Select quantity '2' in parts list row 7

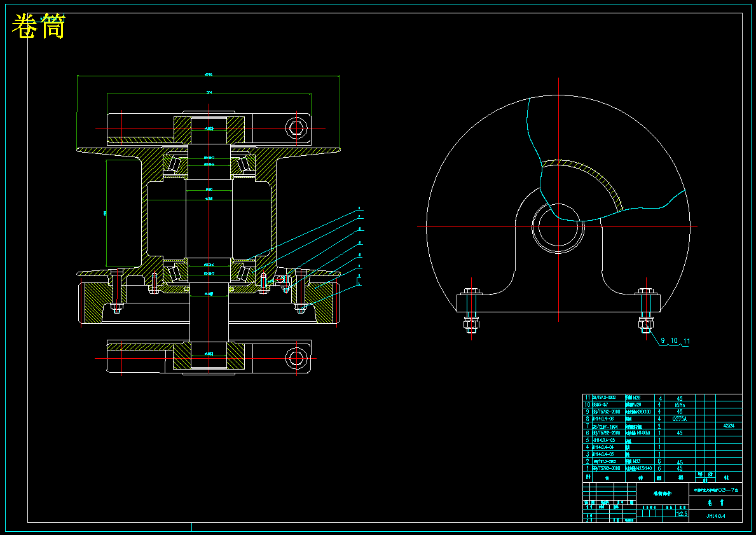(659, 426)
